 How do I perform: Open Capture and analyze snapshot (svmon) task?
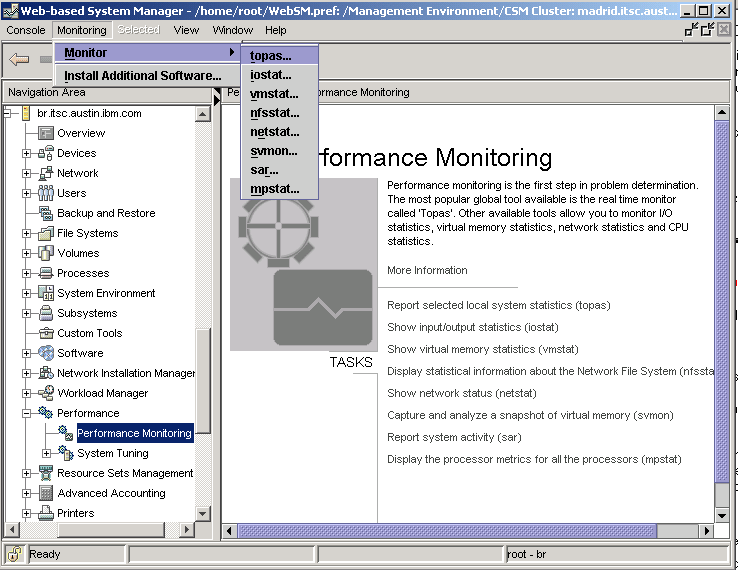[530, 415]
